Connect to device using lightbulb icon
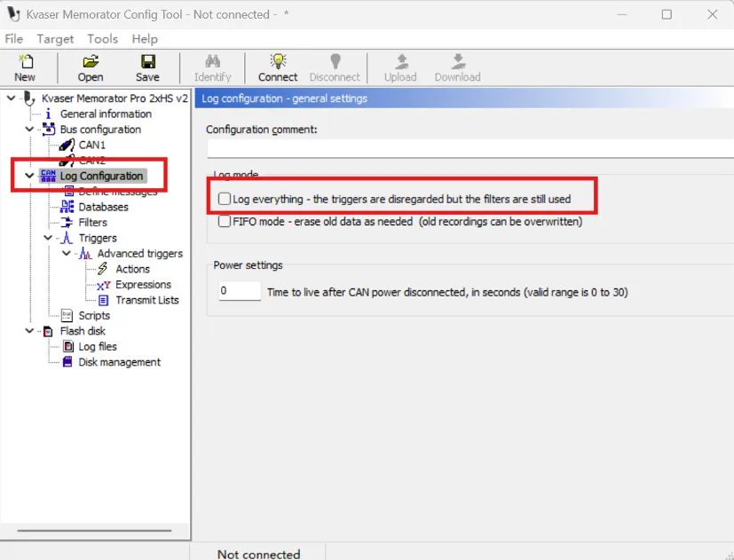The height and width of the screenshot is (560, 734). pyautogui.click(x=278, y=61)
